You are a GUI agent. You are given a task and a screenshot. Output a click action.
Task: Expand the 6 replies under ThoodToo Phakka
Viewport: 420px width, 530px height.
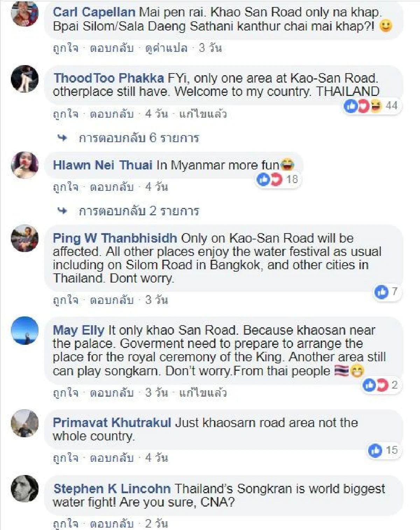pos(139,138)
